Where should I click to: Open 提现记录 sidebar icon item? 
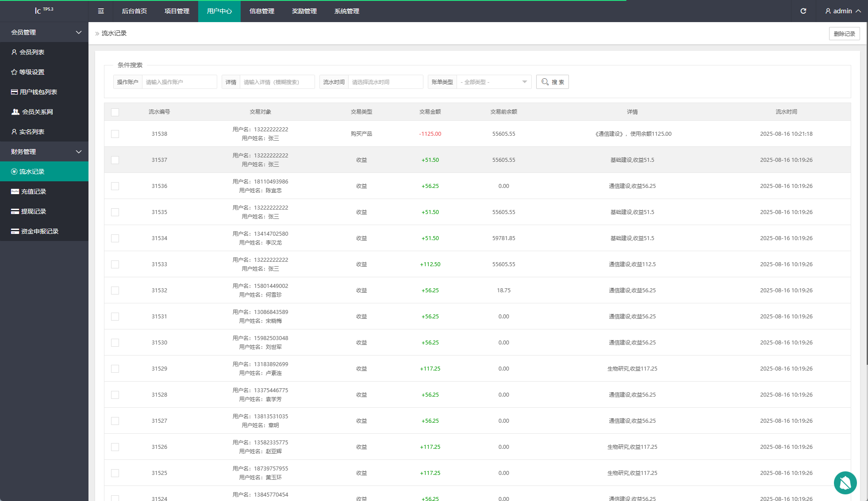[15, 211]
